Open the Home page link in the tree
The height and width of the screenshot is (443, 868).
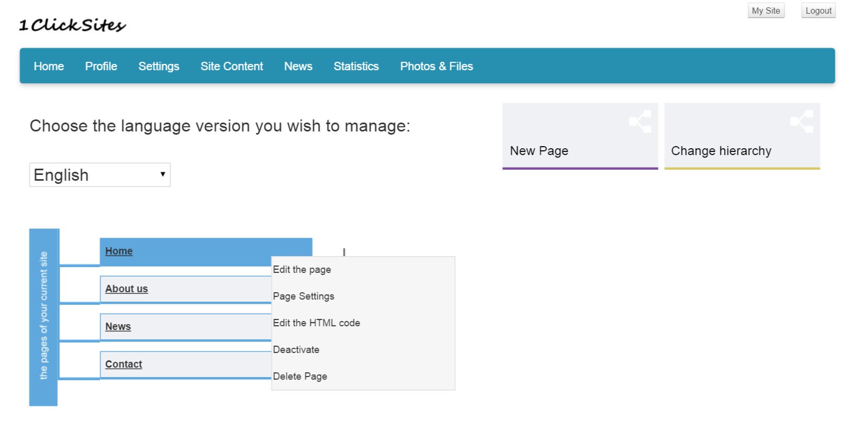pos(119,251)
